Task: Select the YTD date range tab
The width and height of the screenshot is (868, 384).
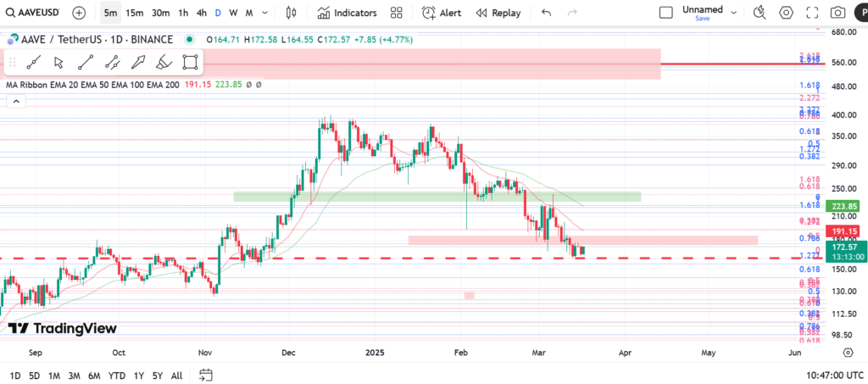Action: 117,376
